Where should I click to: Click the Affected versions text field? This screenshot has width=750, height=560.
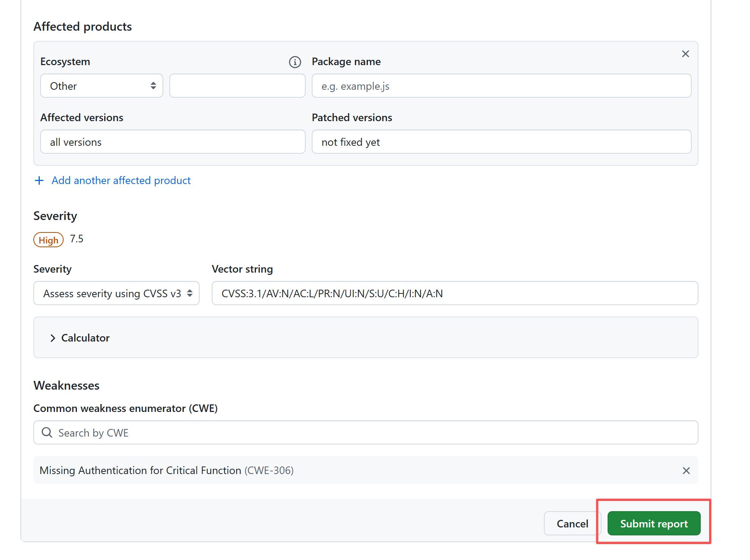[173, 142]
